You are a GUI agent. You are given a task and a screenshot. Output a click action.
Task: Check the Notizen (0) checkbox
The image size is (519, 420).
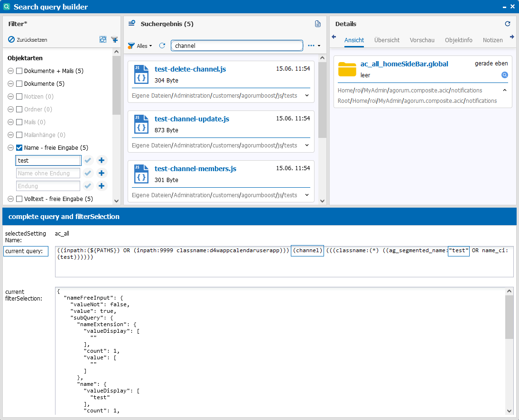19,97
